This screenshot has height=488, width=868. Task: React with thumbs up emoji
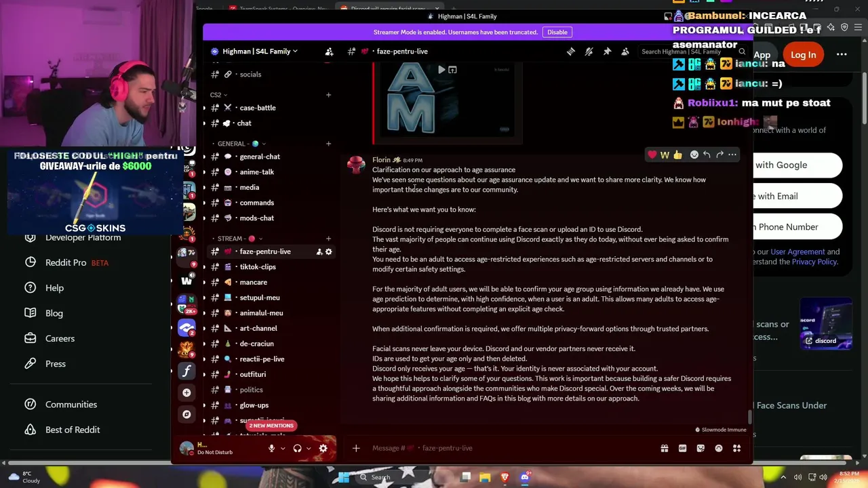(x=677, y=155)
